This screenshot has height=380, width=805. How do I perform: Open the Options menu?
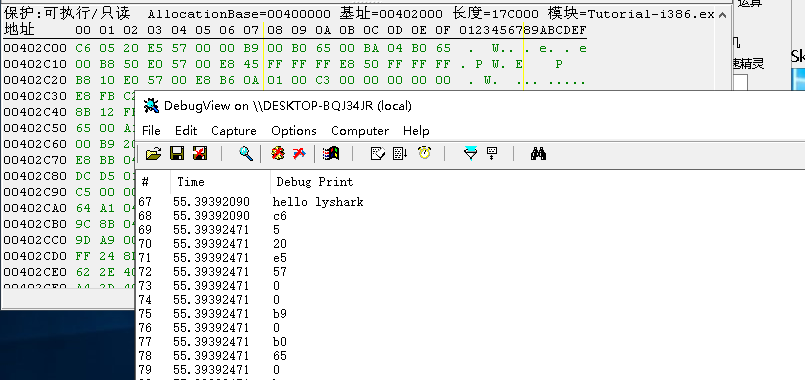[294, 130]
